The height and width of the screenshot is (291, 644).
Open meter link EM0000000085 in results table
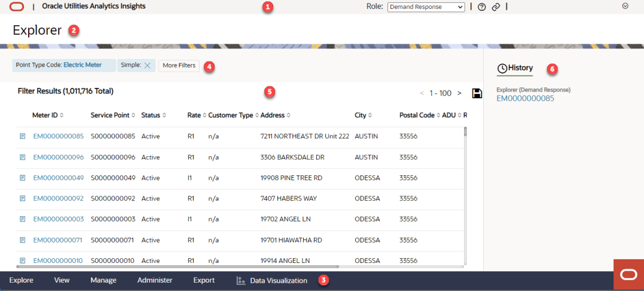pyautogui.click(x=59, y=136)
